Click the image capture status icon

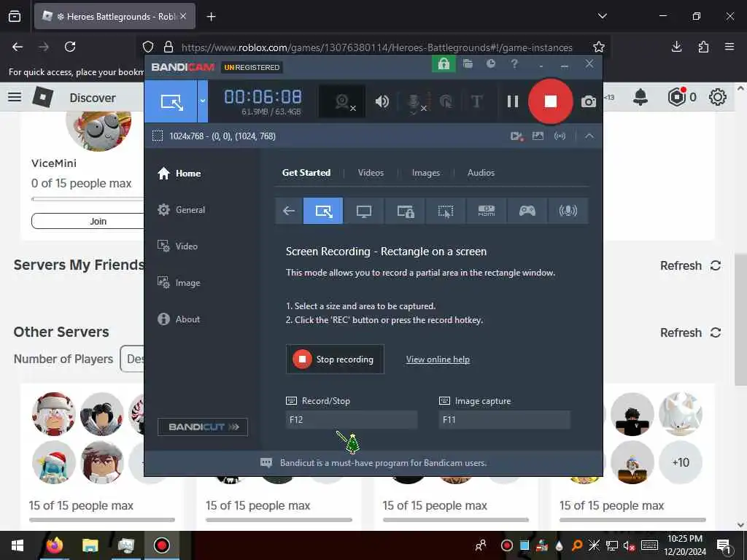[x=538, y=136]
